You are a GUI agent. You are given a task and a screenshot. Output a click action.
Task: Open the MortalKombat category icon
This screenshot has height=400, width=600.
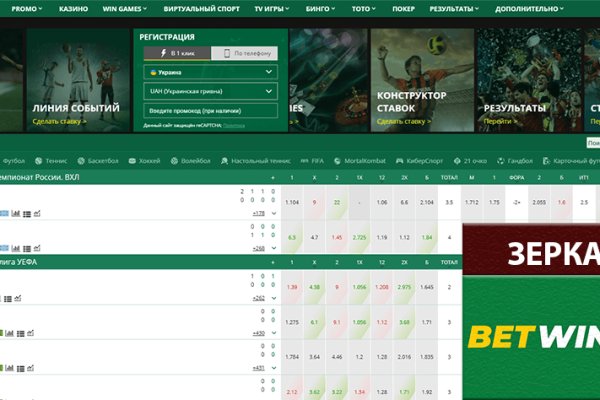(x=336, y=160)
